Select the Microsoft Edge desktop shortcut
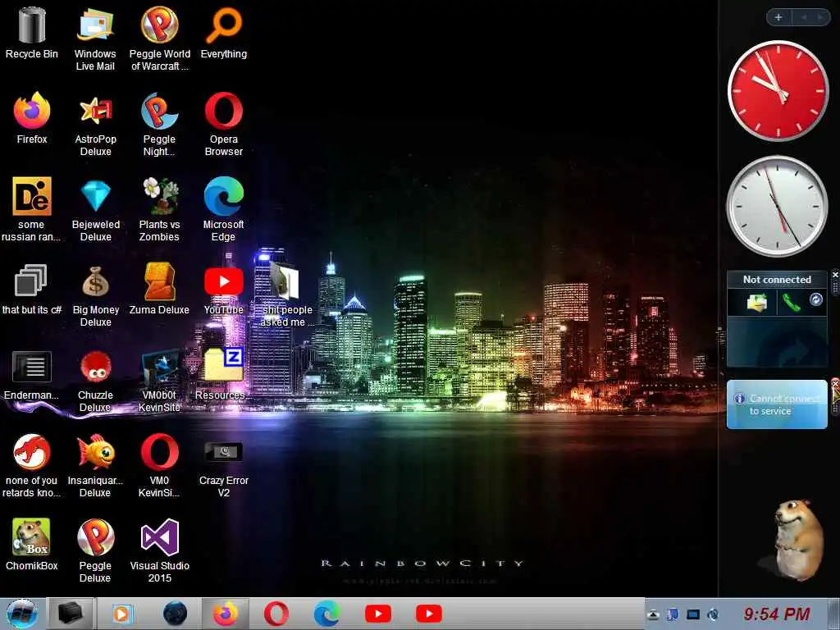Image resolution: width=840 pixels, height=630 pixels. (224, 209)
